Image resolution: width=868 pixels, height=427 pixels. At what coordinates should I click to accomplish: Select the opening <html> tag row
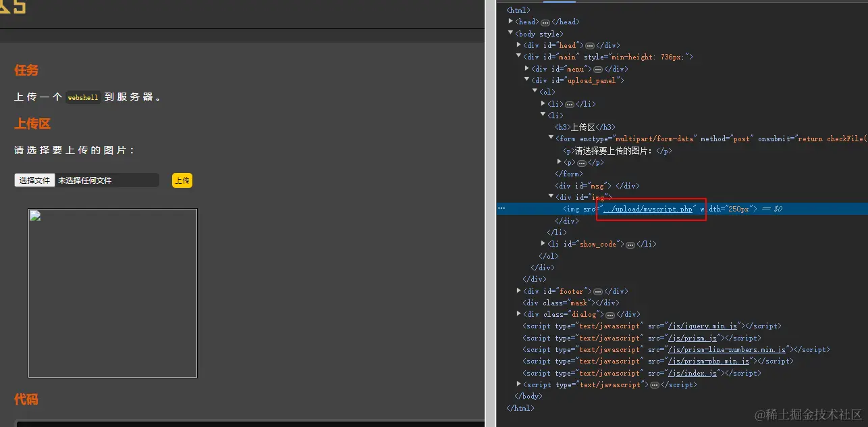(518, 10)
